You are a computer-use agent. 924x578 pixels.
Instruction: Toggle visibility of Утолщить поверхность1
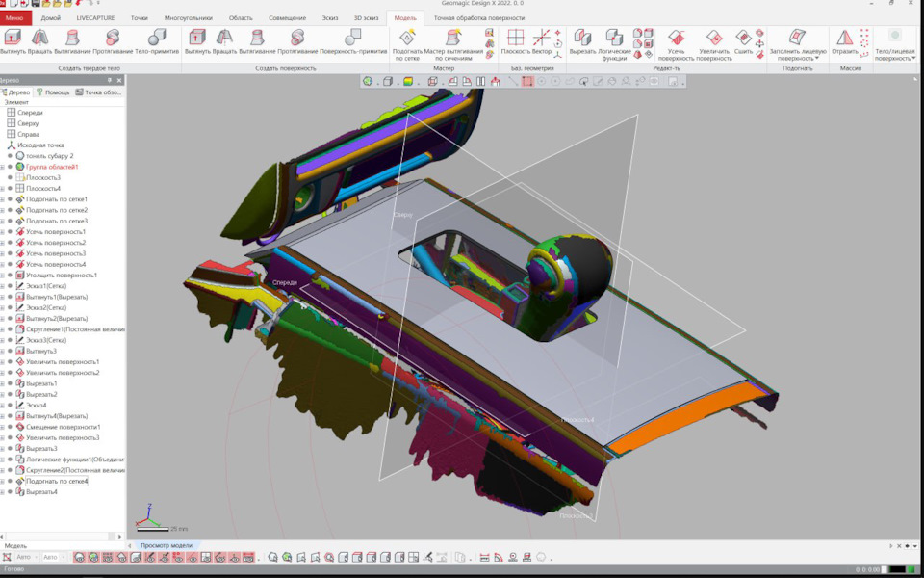point(10,275)
